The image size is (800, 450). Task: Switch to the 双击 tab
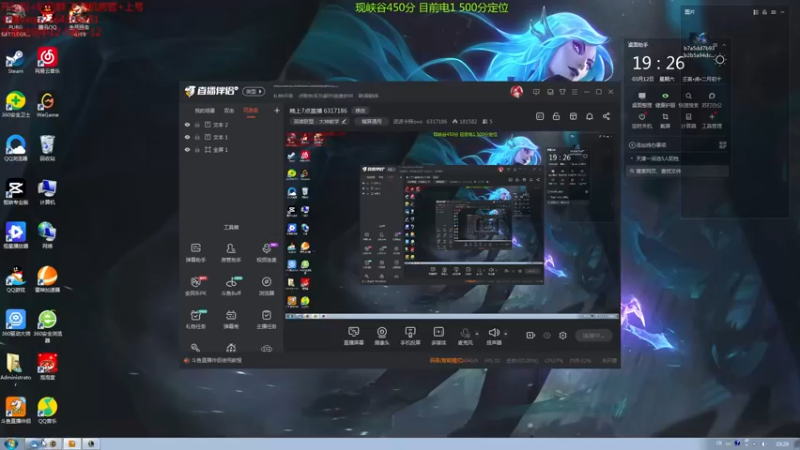click(x=229, y=111)
